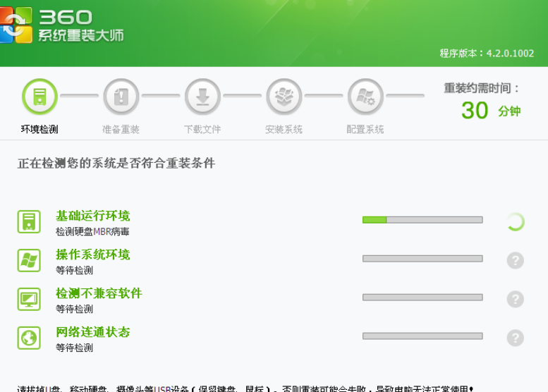Image resolution: width=548 pixels, height=392 pixels.
Task: Click the 安装系统 step icon
Action: [284, 97]
